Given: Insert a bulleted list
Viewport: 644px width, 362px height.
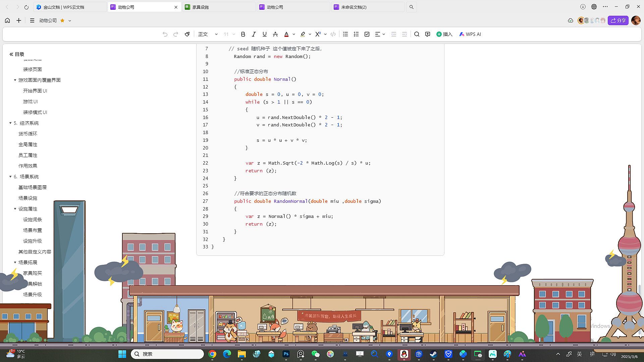Looking at the screenshot, I should (345, 34).
